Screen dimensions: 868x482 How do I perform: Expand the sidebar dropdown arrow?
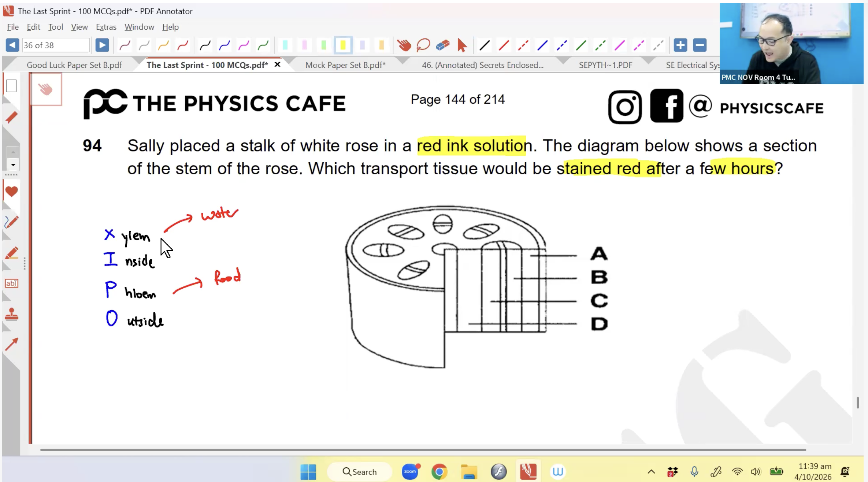pyautogui.click(x=13, y=165)
